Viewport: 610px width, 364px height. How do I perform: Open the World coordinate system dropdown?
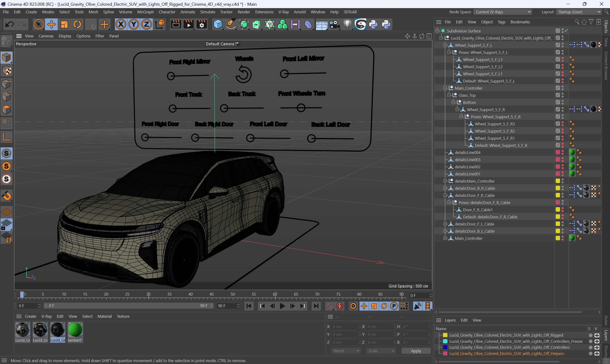point(346,351)
